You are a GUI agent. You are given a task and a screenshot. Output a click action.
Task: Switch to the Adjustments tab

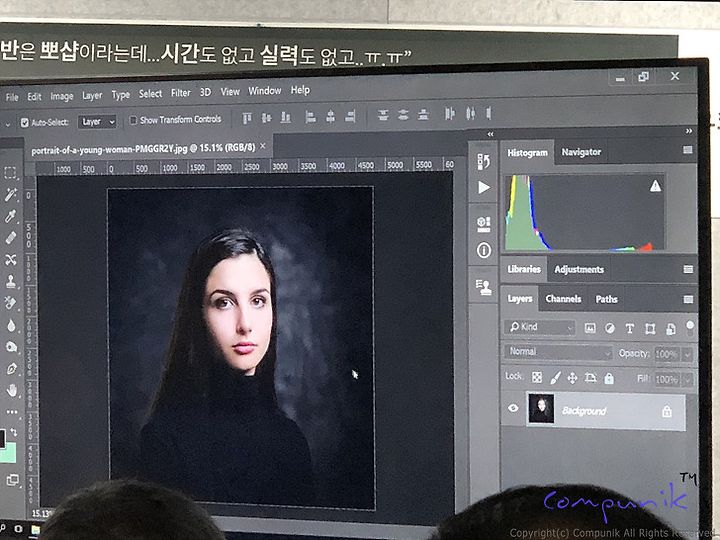[579, 270]
